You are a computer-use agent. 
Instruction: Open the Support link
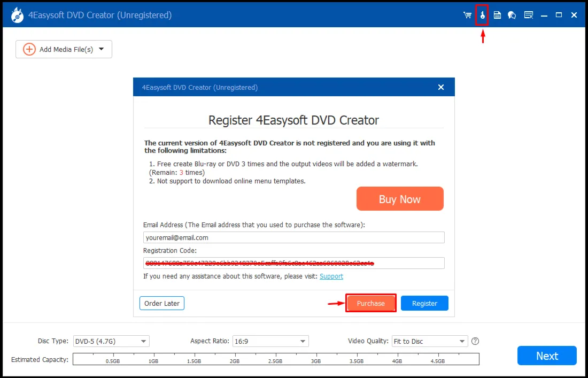(331, 276)
